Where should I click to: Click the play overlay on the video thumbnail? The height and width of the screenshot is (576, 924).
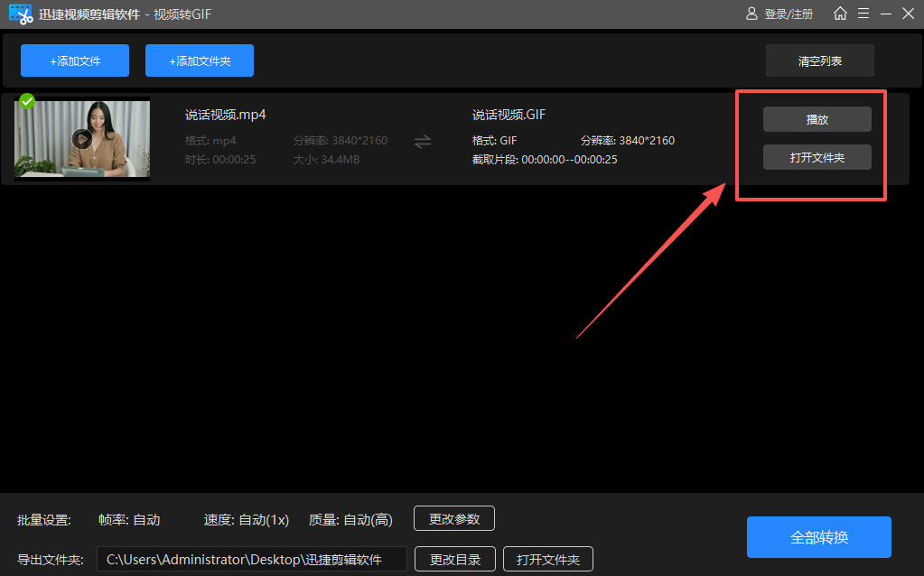click(x=80, y=138)
